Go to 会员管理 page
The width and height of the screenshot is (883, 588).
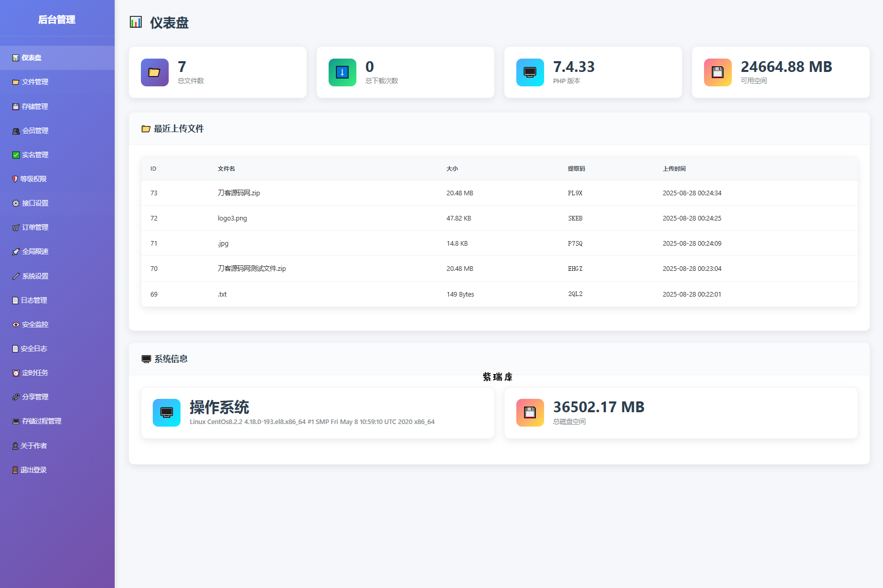pyautogui.click(x=35, y=131)
